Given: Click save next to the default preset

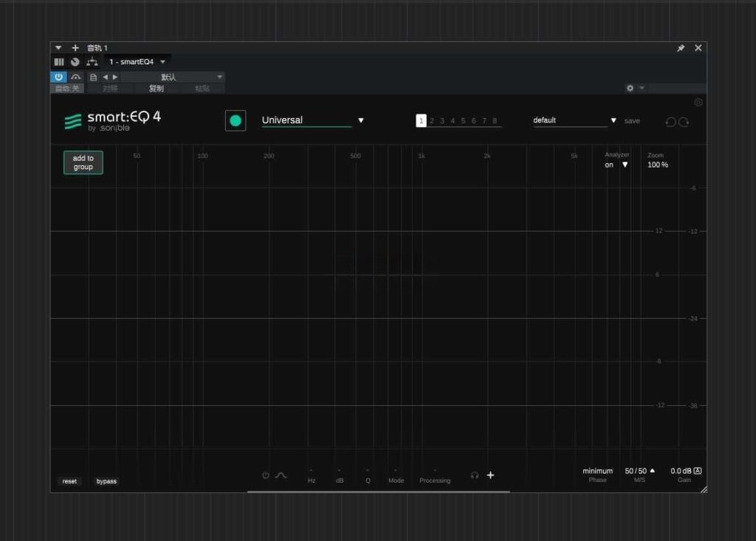Looking at the screenshot, I should coord(632,121).
